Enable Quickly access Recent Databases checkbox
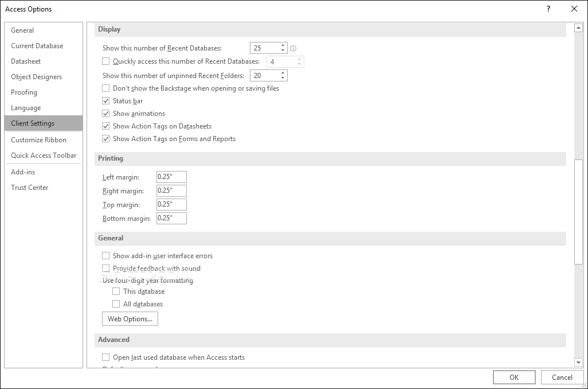The width and height of the screenshot is (588, 389). [x=106, y=61]
